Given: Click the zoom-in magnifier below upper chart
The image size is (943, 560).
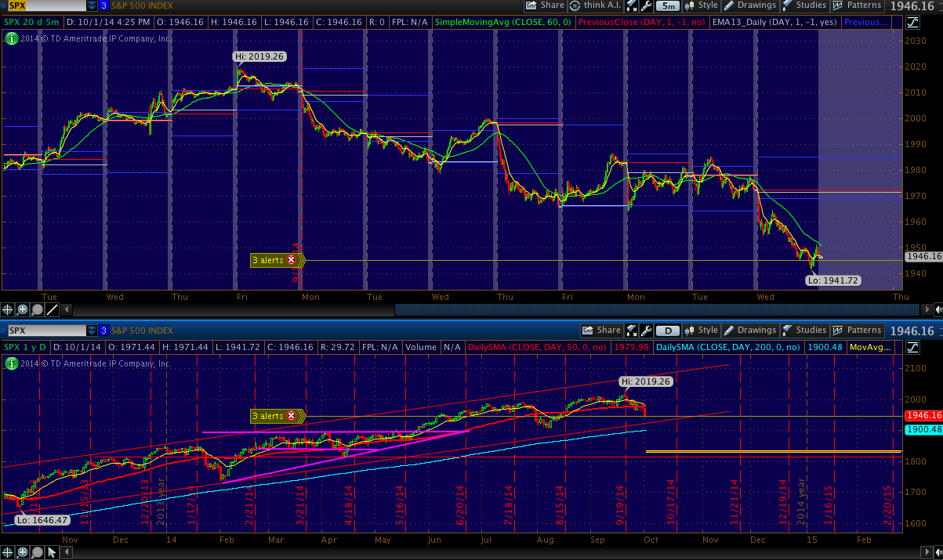Looking at the screenshot, I should (22, 309).
